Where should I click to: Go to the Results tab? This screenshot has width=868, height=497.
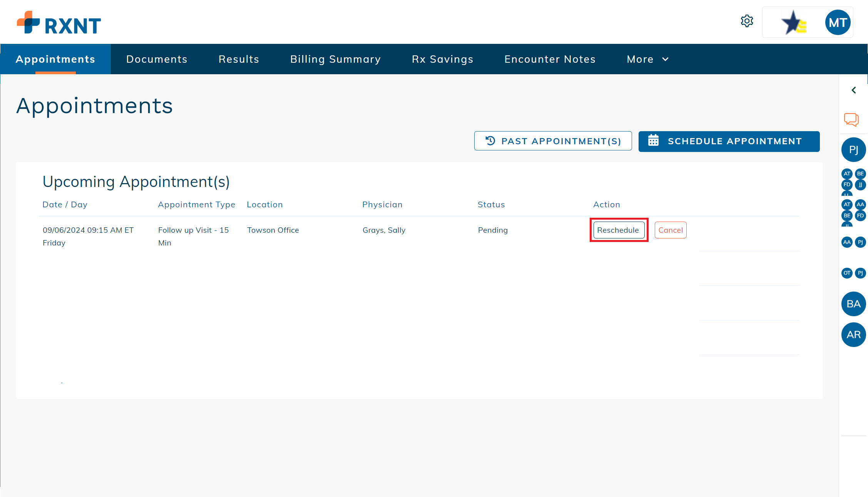point(239,59)
